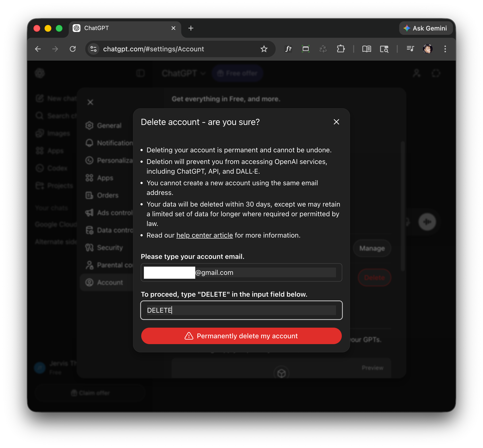Reload the current page
The width and height of the screenshot is (483, 448).
[x=73, y=49]
